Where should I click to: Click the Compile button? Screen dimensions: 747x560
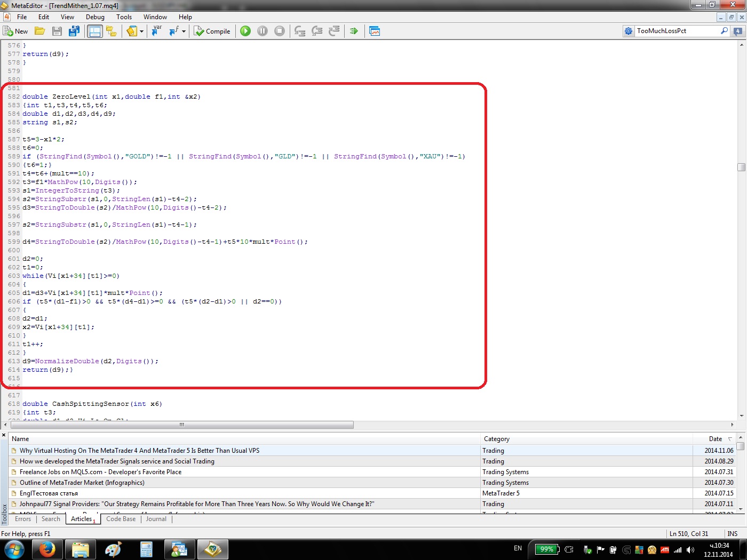tap(212, 31)
